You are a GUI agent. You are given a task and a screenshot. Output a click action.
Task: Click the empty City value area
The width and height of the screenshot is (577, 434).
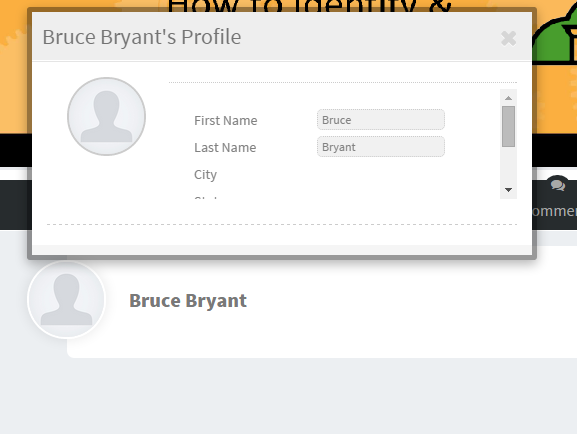coord(381,174)
